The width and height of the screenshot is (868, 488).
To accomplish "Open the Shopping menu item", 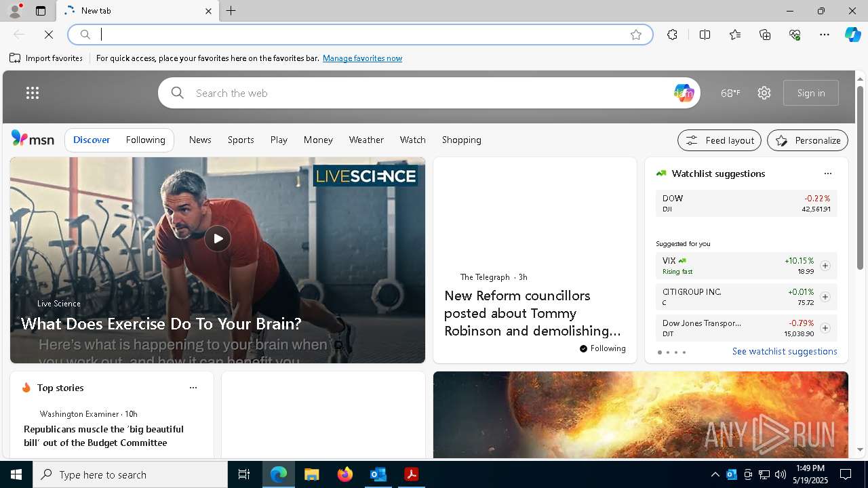I will pos(462,140).
